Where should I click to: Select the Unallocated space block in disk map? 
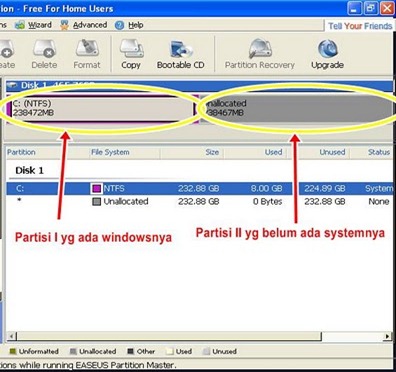297,109
